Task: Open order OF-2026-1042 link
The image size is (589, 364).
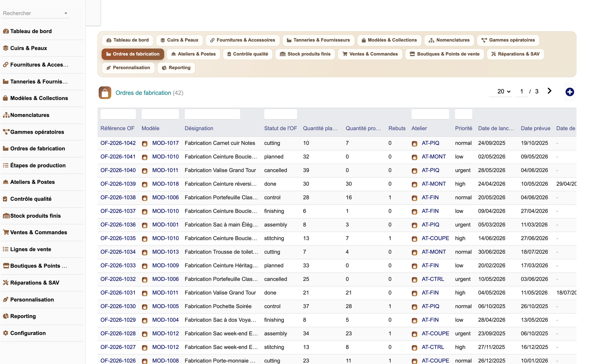Action: [x=118, y=143]
